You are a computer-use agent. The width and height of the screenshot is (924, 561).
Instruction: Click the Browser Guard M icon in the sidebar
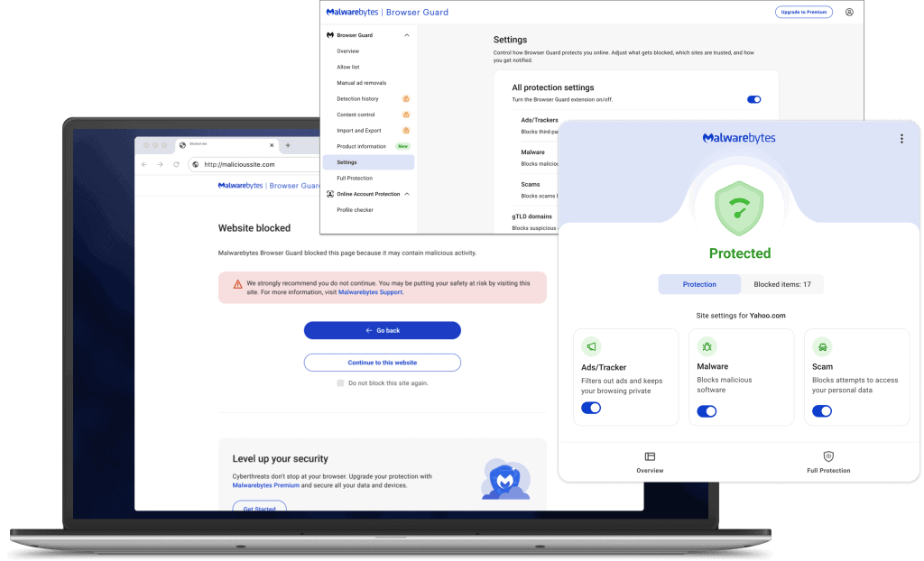(330, 35)
